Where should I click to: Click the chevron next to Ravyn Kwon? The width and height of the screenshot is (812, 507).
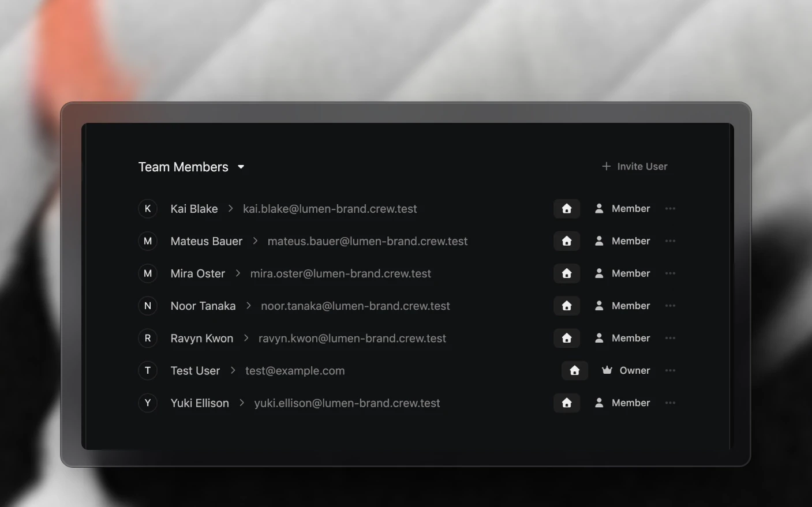tap(246, 338)
